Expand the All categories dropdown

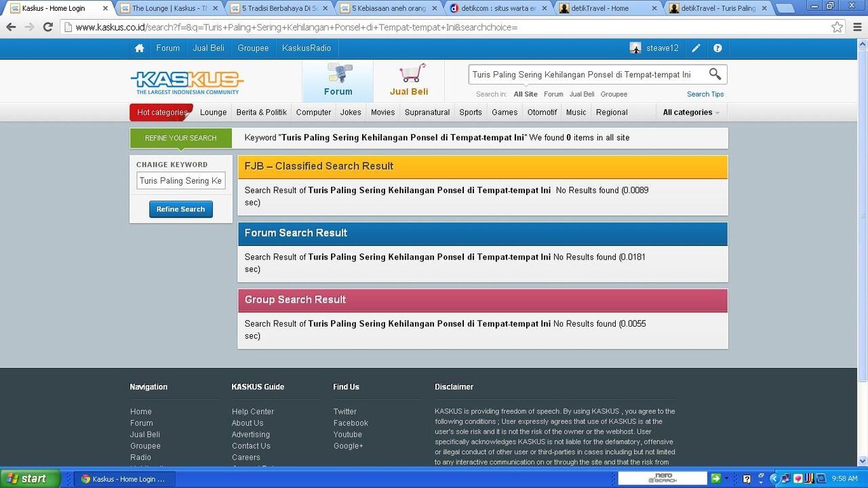coord(691,113)
